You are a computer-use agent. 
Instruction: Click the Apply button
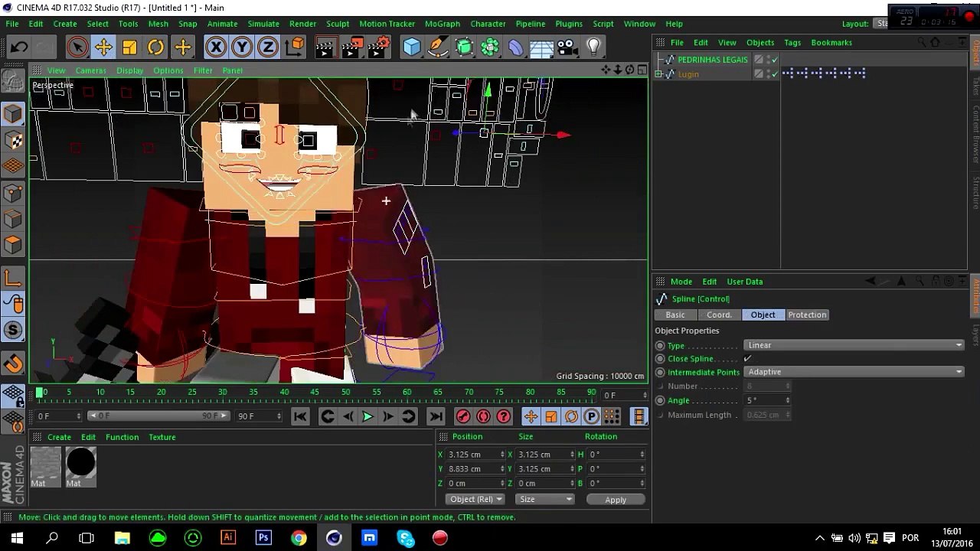pyautogui.click(x=616, y=500)
